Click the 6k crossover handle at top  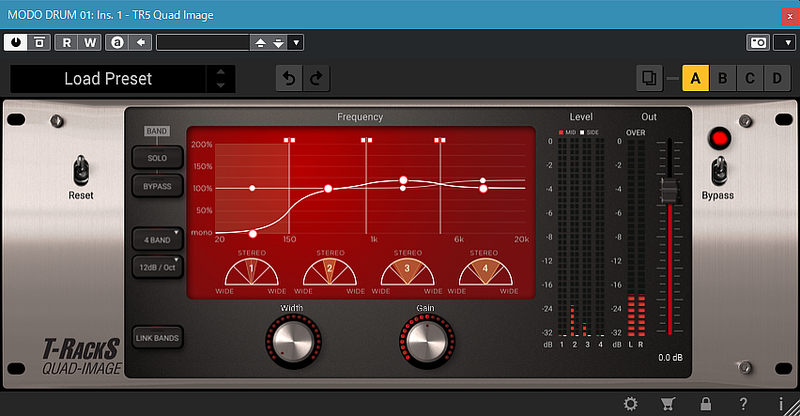tap(440, 140)
